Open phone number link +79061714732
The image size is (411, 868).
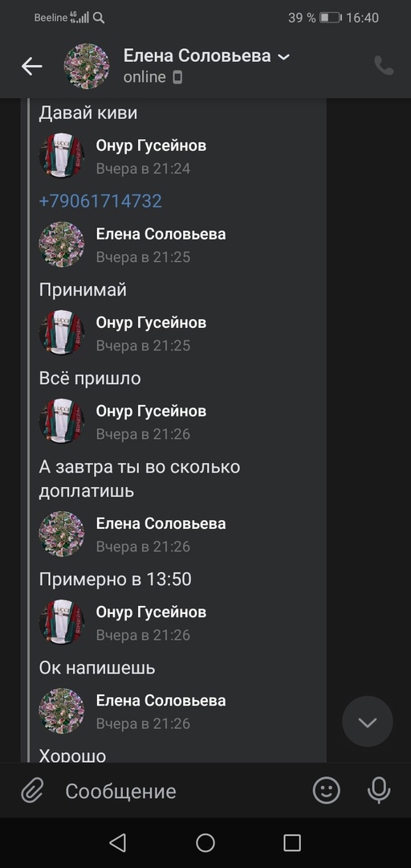pyautogui.click(x=100, y=200)
